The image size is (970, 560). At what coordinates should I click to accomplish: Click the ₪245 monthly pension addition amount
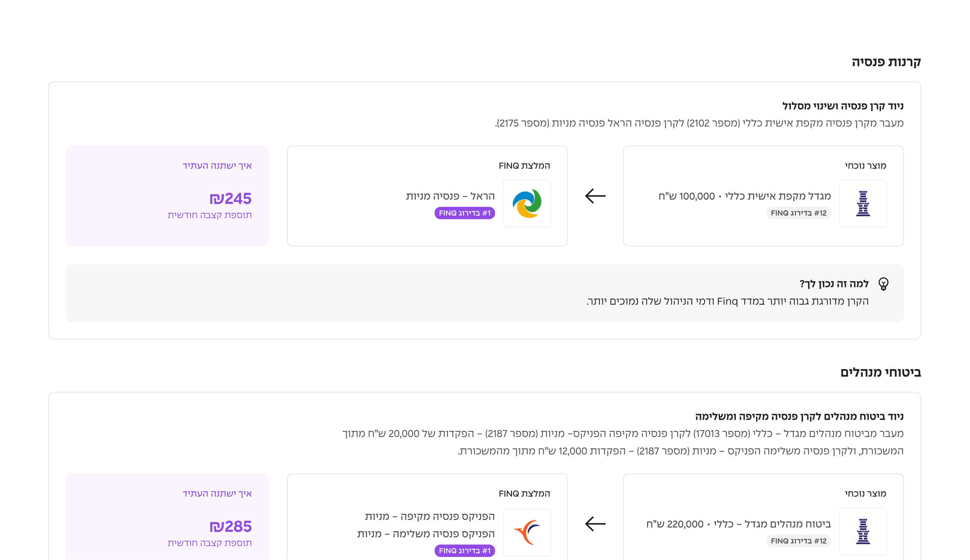click(230, 198)
